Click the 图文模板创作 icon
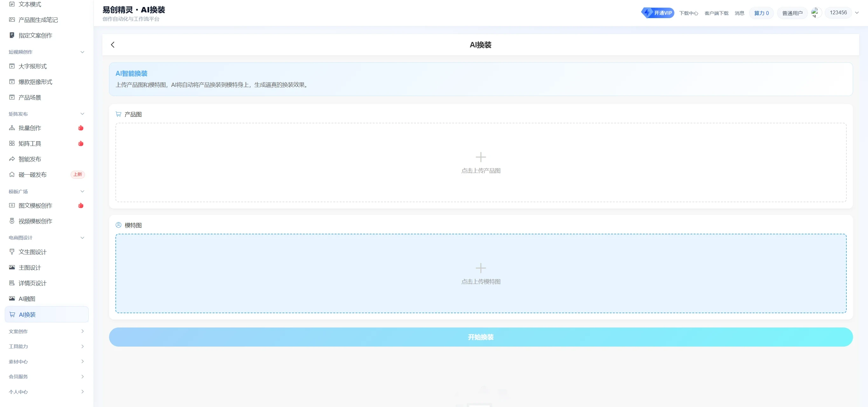The width and height of the screenshot is (868, 407). coord(12,205)
